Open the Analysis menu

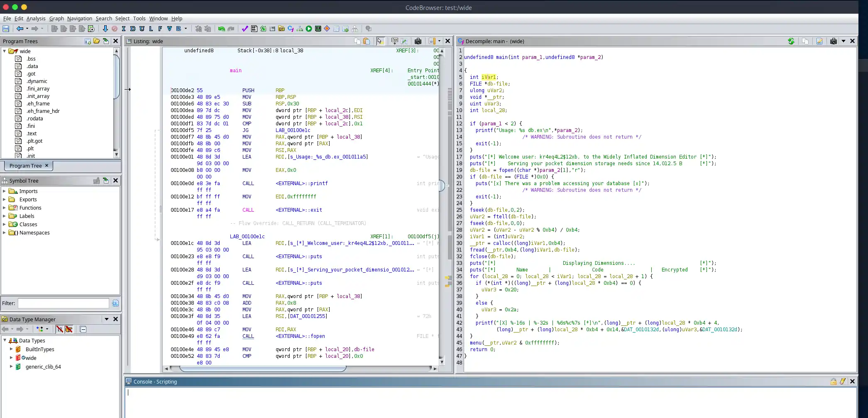[36, 19]
